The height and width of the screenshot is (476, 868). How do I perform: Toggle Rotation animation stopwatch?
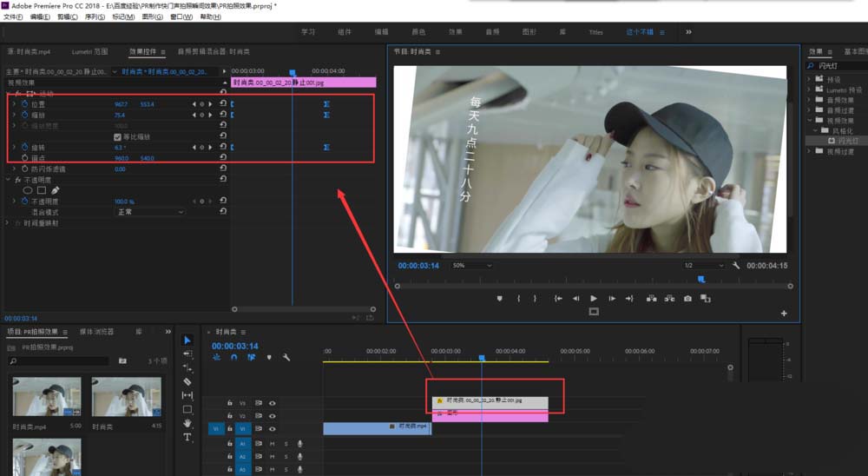25,147
